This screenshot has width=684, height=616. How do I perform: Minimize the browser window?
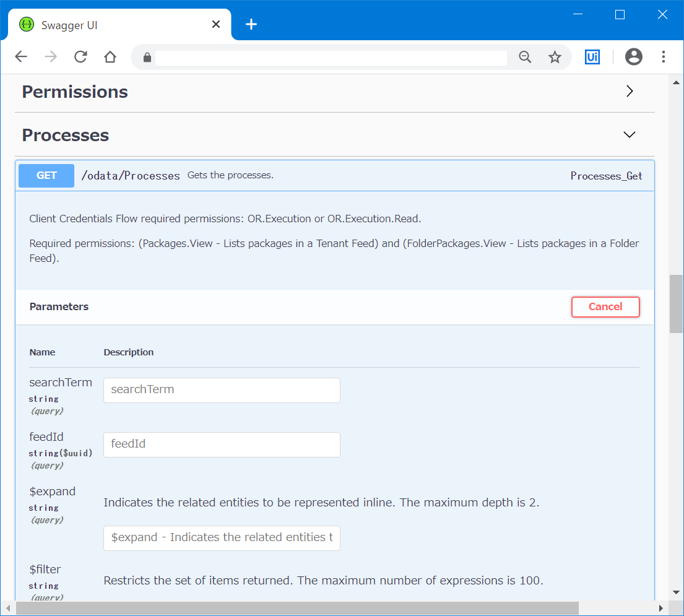pyautogui.click(x=578, y=14)
